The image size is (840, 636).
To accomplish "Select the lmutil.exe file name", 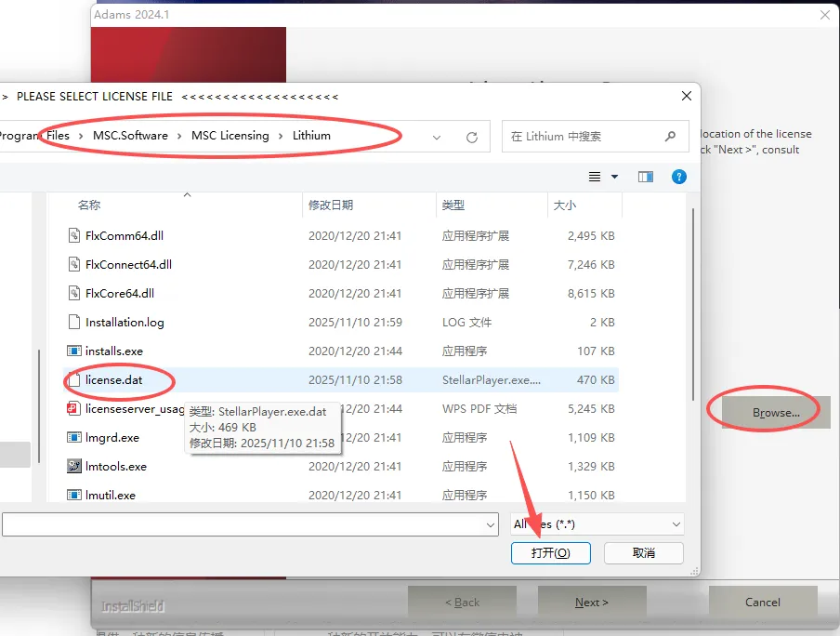I will (x=111, y=496).
